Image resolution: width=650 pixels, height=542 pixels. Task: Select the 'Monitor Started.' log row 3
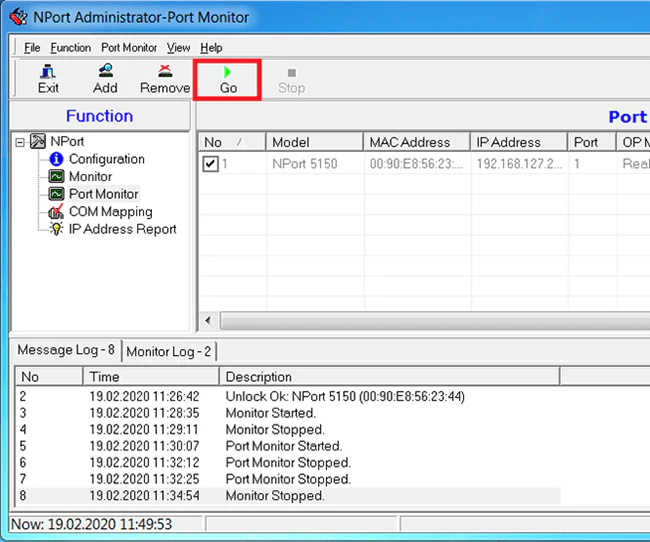[287, 413]
